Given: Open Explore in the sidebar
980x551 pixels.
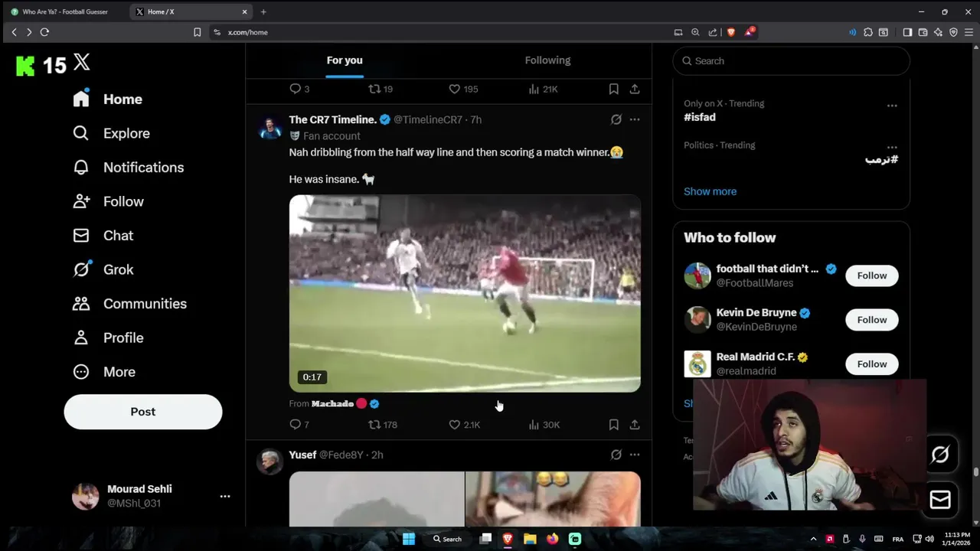Looking at the screenshot, I should (x=112, y=133).
